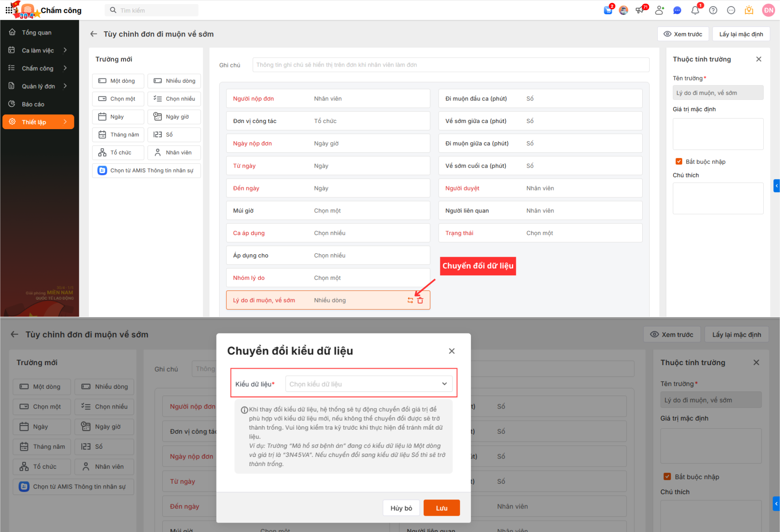
Task: Toggle upper Bắt buộc nhập checkbox
Action: pyautogui.click(x=678, y=161)
